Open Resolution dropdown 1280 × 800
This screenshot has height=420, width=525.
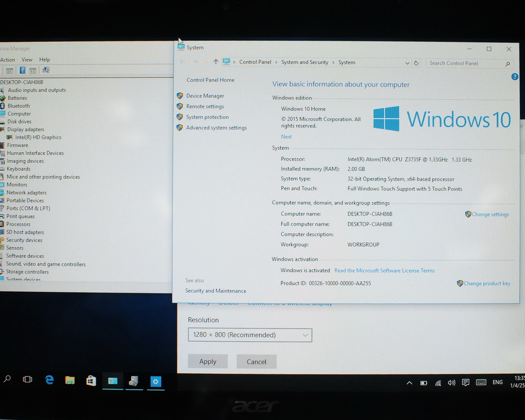coord(250,335)
